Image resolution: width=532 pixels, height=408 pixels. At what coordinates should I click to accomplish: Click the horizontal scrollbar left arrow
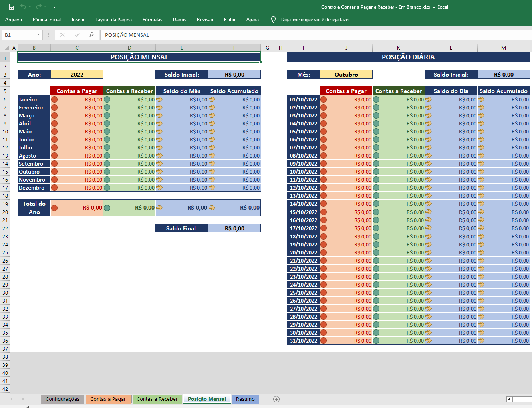coord(509,399)
